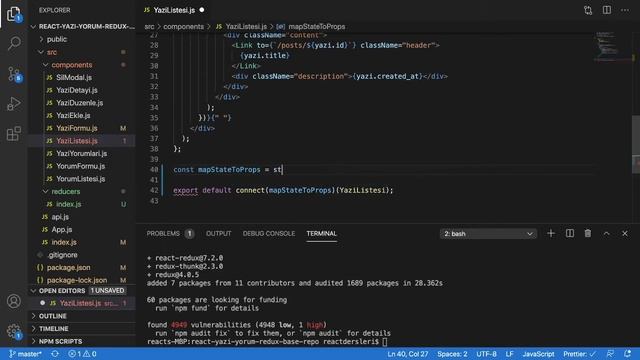Kill the terminal with the trash icon

click(588, 233)
